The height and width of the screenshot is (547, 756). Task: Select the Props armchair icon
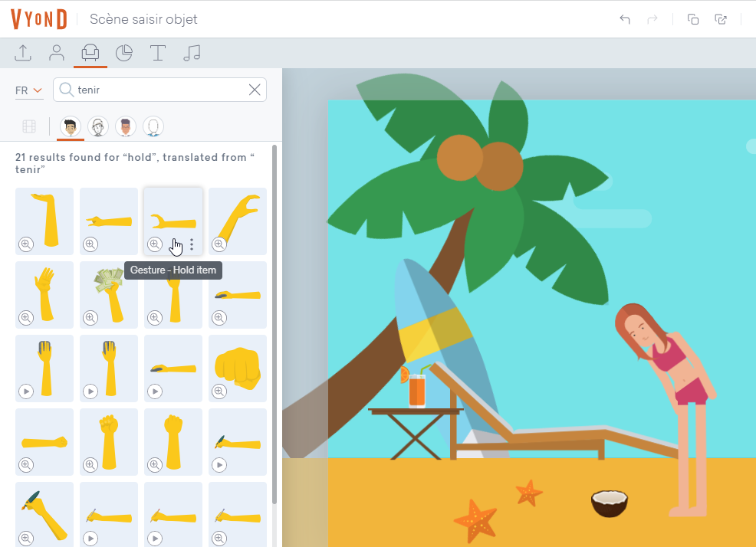pos(90,53)
